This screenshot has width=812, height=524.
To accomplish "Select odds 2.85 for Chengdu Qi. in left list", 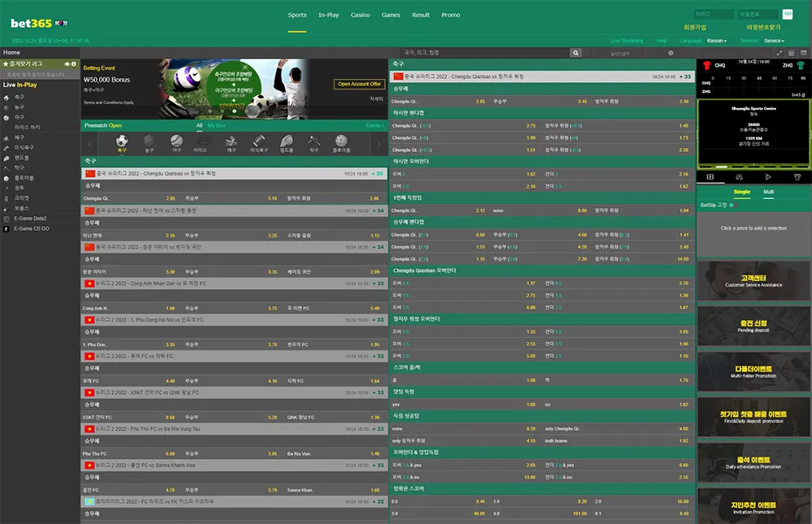I will coord(171,198).
